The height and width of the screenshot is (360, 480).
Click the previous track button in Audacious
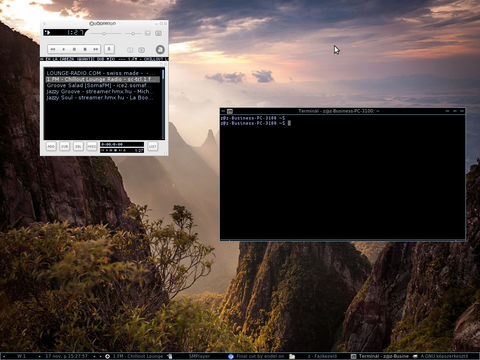(x=53, y=49)
